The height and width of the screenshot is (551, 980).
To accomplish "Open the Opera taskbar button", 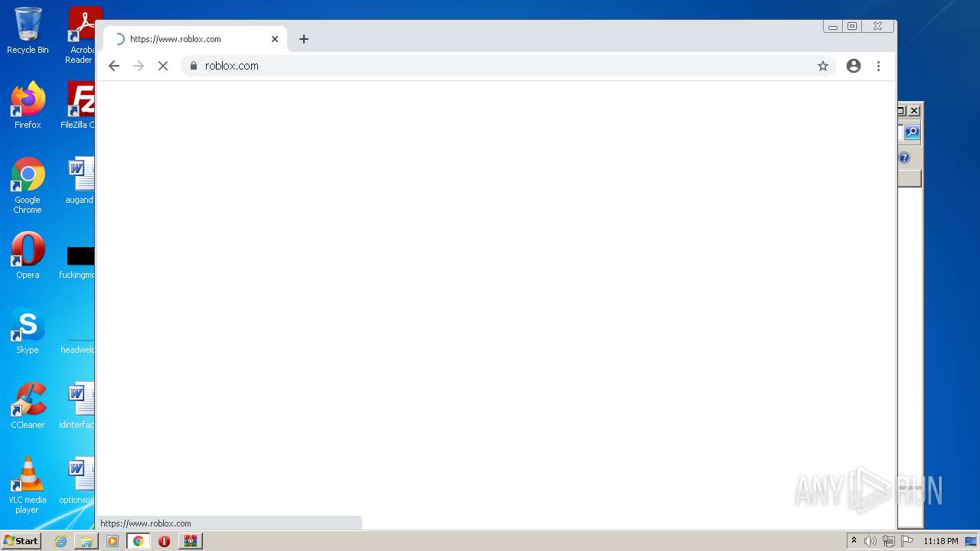I will [164, 541].
